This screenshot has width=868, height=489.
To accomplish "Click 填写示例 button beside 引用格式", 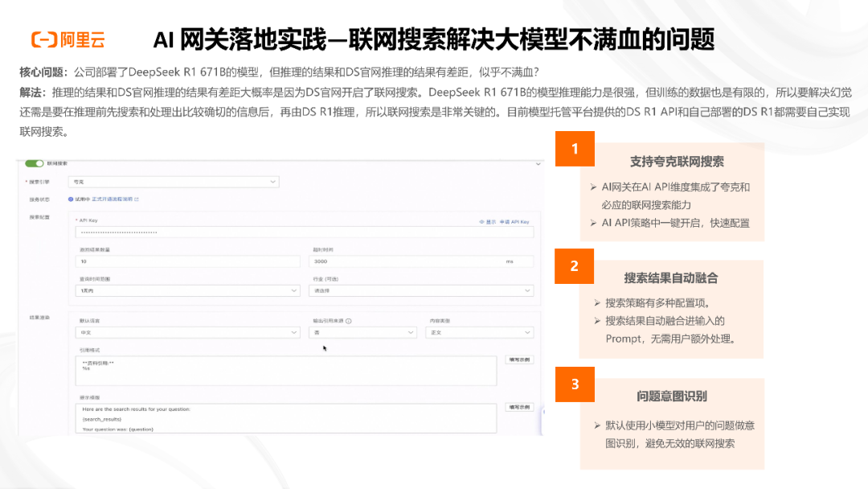I will tap(519, 360).
